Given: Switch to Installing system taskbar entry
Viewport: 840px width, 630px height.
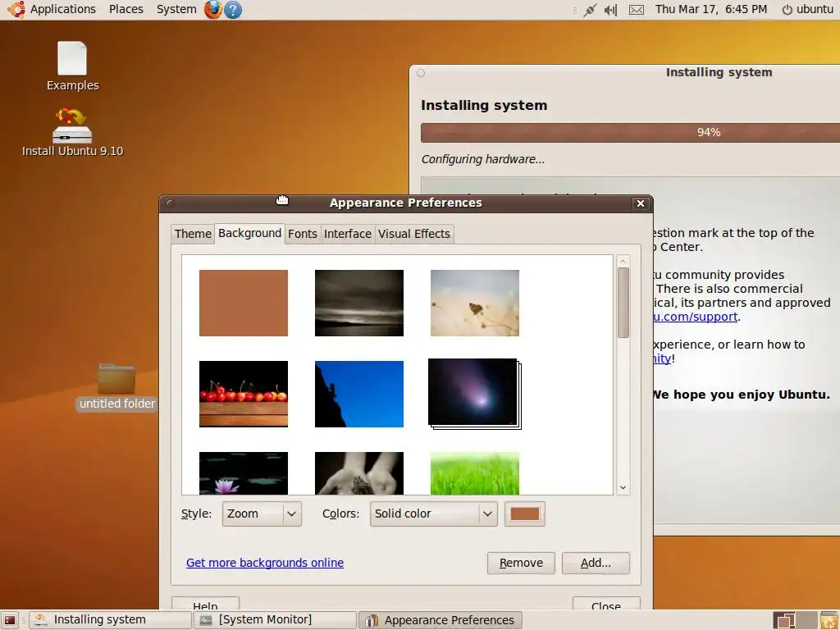Looking at the screenshot, I should click(x=111, y=620).
